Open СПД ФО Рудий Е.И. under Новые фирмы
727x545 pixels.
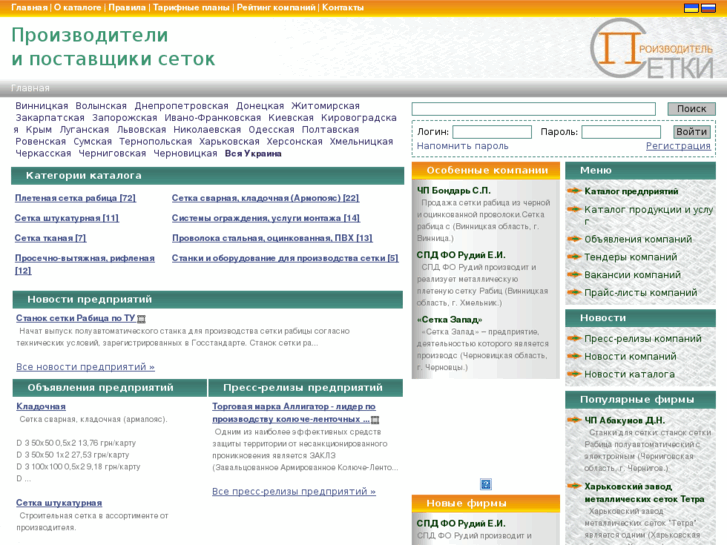461,523
